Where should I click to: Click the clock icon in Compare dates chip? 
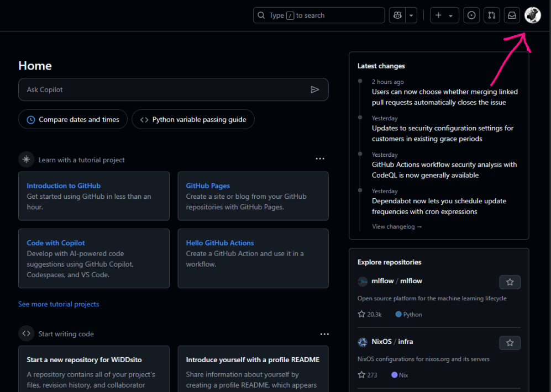[31, 120]
